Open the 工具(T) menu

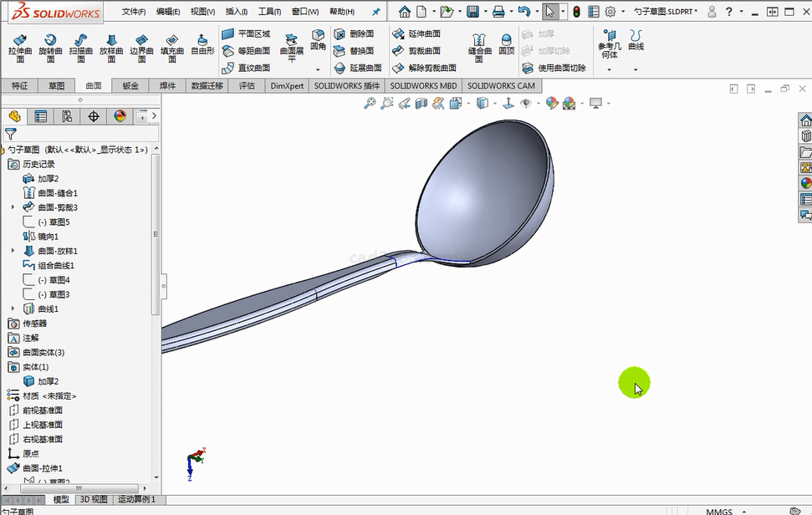(x=269, y=12)
